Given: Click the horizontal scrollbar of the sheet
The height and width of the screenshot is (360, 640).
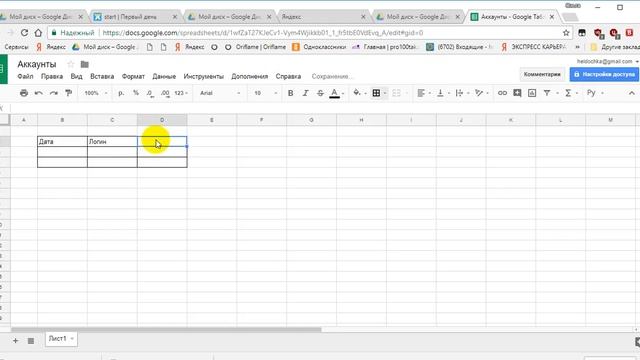Looking at the screenshot, I should [166, 329].
